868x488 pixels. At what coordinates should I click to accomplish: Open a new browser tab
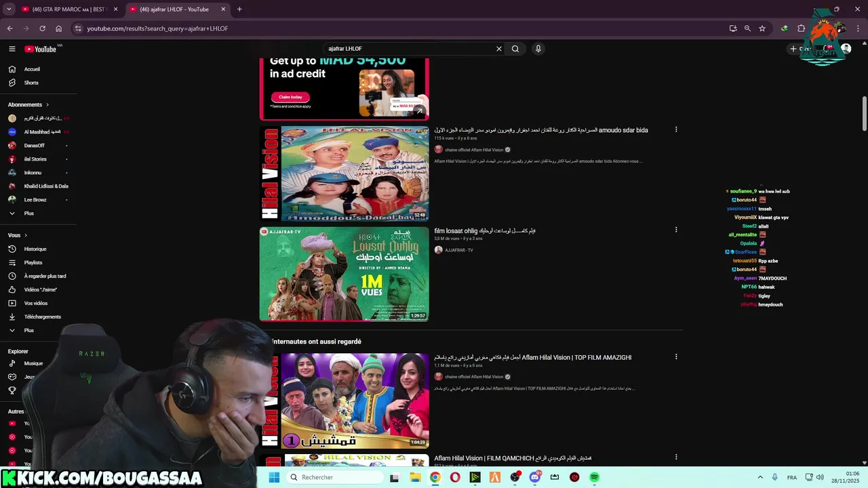click(239, 9)
